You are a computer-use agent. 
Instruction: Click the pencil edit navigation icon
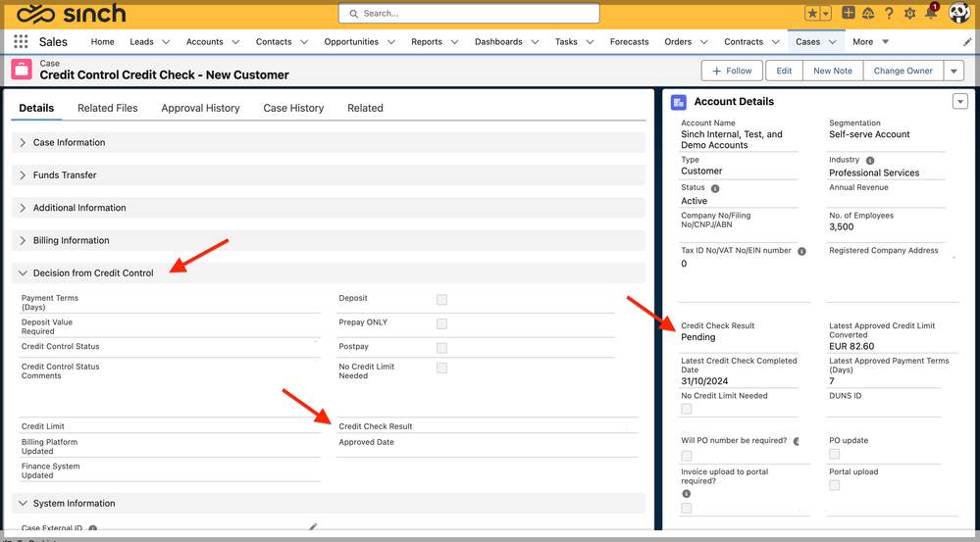click(x=967, y=42)
